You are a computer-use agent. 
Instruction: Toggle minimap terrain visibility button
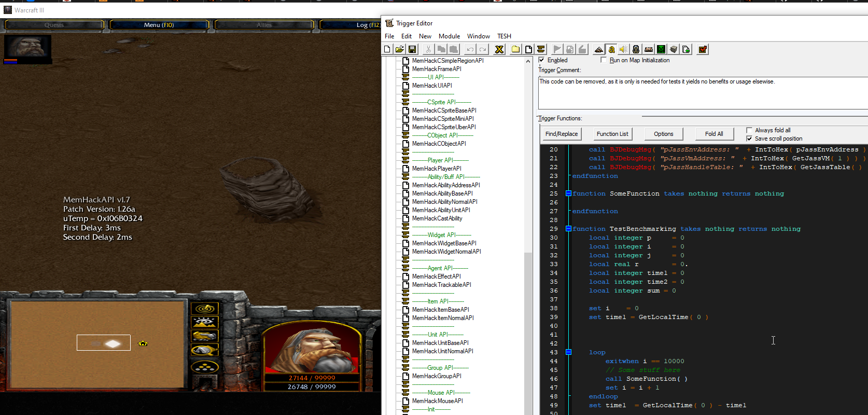[205, 322]
